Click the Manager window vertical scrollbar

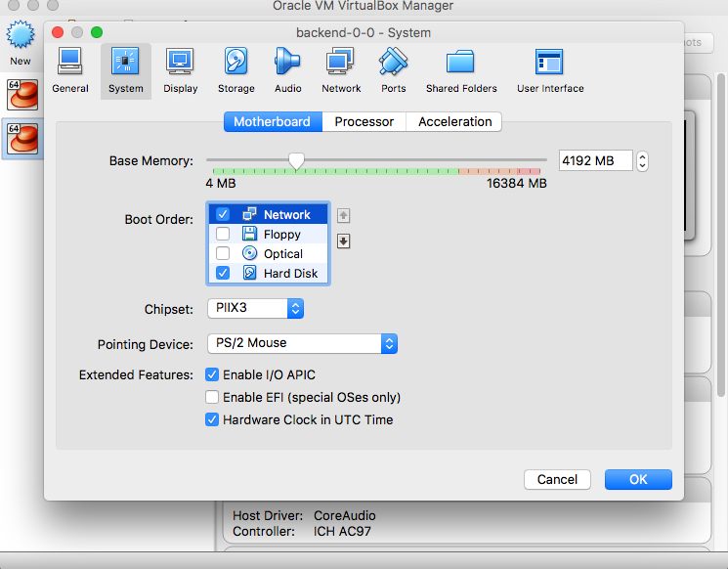[720, 235]
